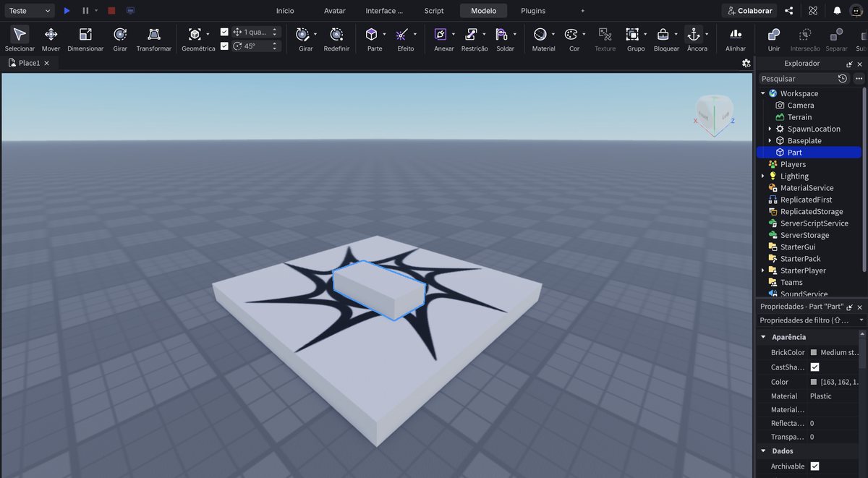This screenshot has height=478, width=868.
Task: Expand the Lighting tree node
Action: coord(762,176)
